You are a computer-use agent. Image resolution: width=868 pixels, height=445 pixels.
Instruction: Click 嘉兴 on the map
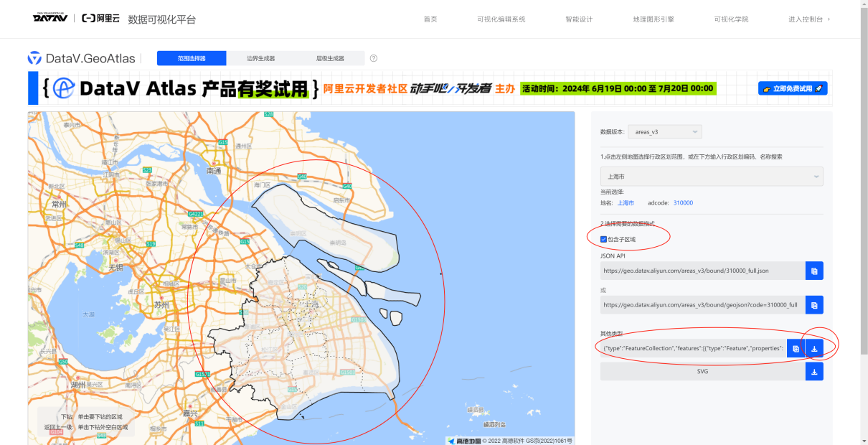coord(191,413)
